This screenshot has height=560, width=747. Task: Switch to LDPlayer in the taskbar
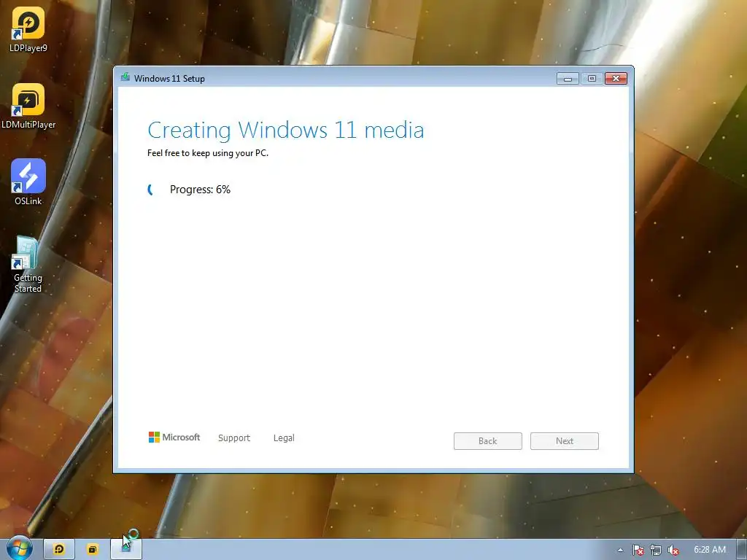(59, 549)
